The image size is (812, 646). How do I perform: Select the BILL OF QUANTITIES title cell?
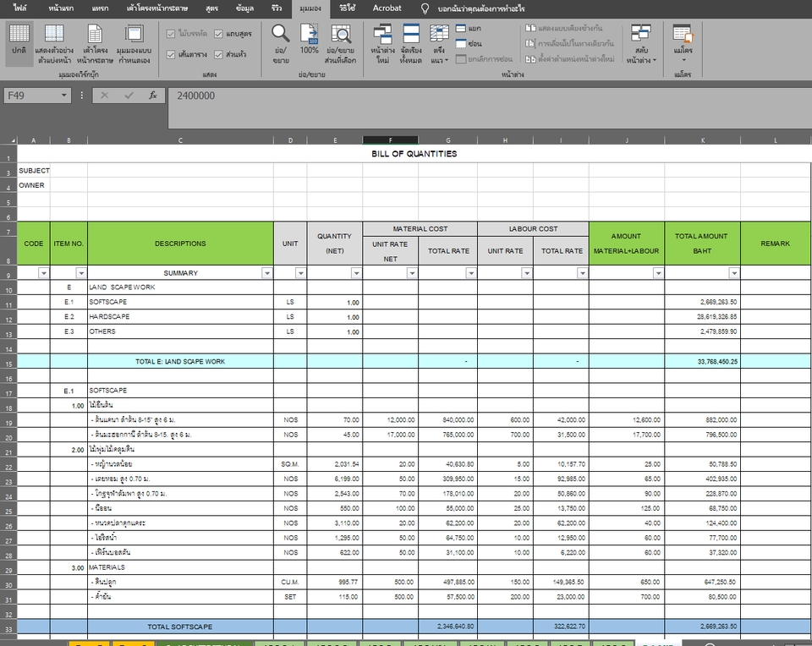(414, 154)
